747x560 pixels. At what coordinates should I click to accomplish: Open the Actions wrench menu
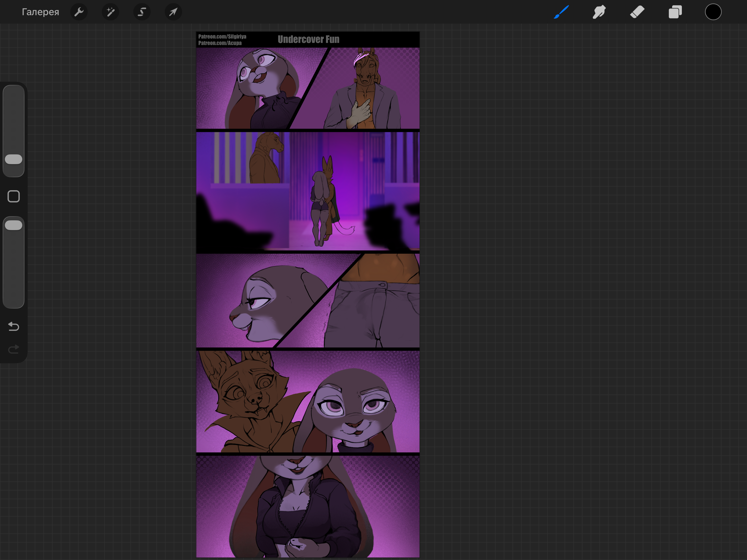[x=79, y=12]
